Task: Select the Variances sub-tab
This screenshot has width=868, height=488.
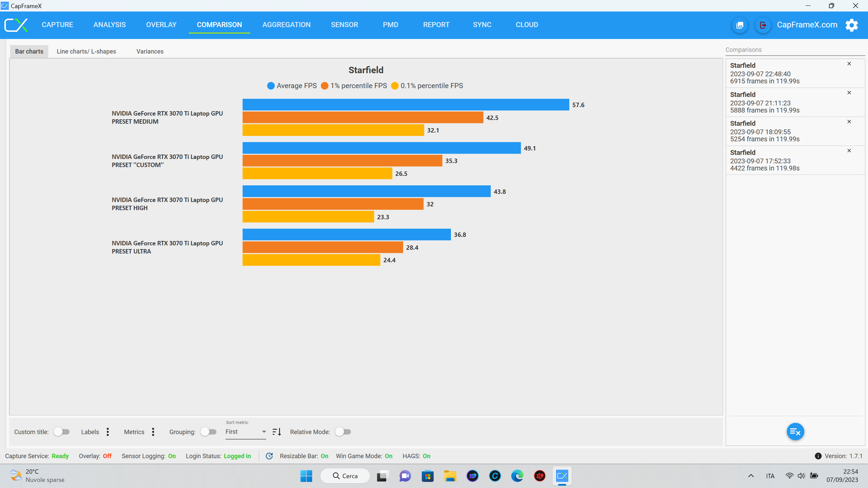Action: 150,52
